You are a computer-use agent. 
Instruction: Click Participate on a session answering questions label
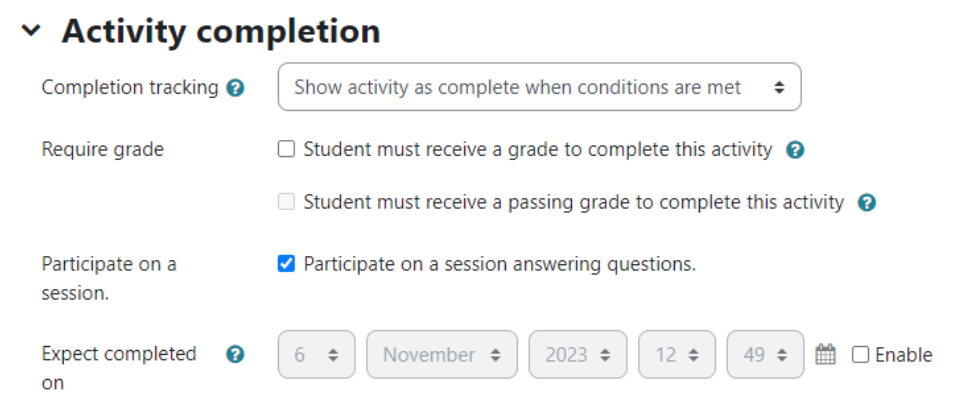(500, 265)
